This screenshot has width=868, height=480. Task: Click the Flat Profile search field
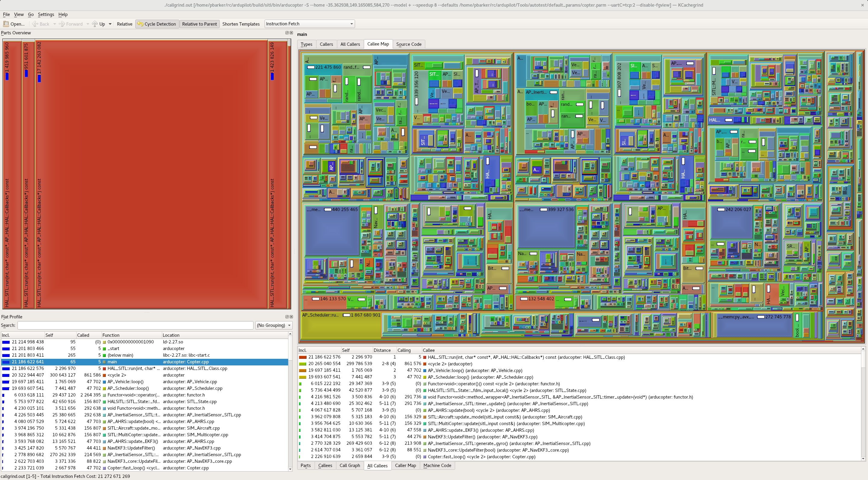[135, 325]
